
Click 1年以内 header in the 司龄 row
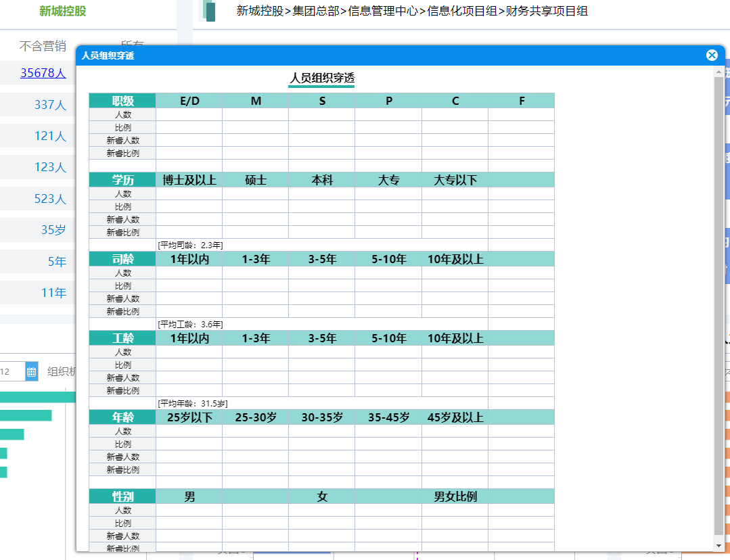tap(189, 259)
